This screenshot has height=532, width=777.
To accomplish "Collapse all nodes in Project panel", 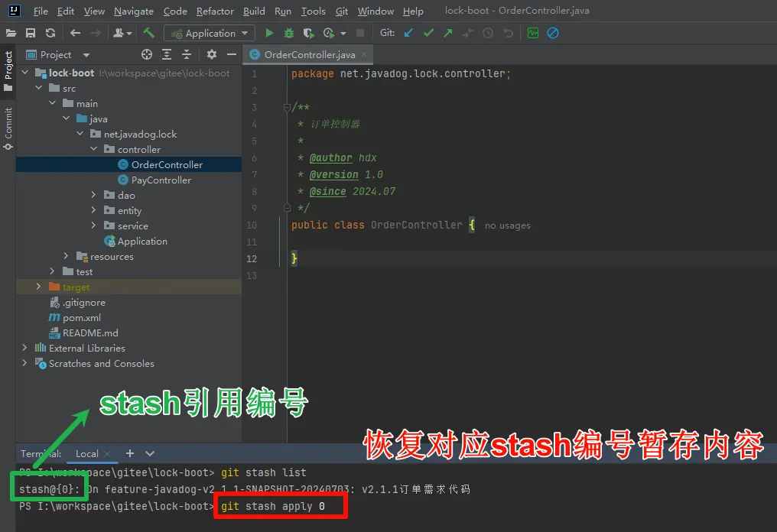I will (186, 54).
